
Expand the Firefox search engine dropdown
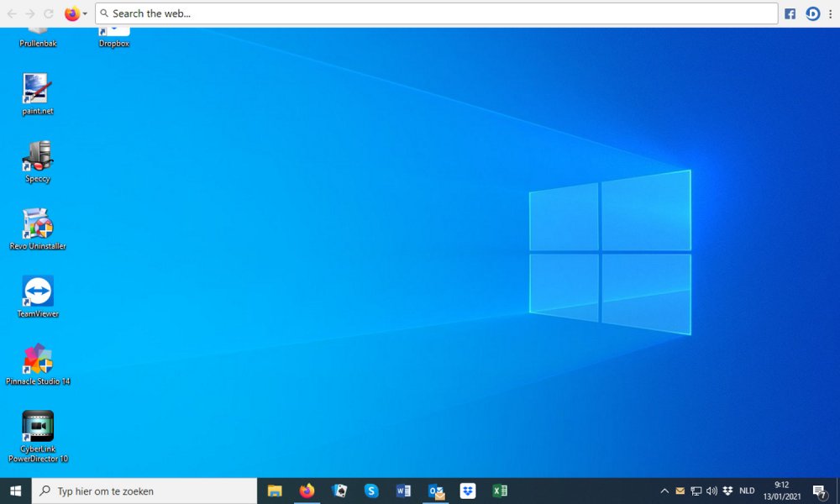[76, 13]
